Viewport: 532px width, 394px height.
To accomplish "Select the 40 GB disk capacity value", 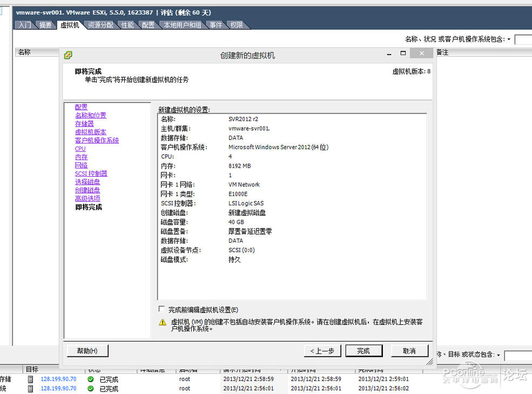I will pos(236,222).
